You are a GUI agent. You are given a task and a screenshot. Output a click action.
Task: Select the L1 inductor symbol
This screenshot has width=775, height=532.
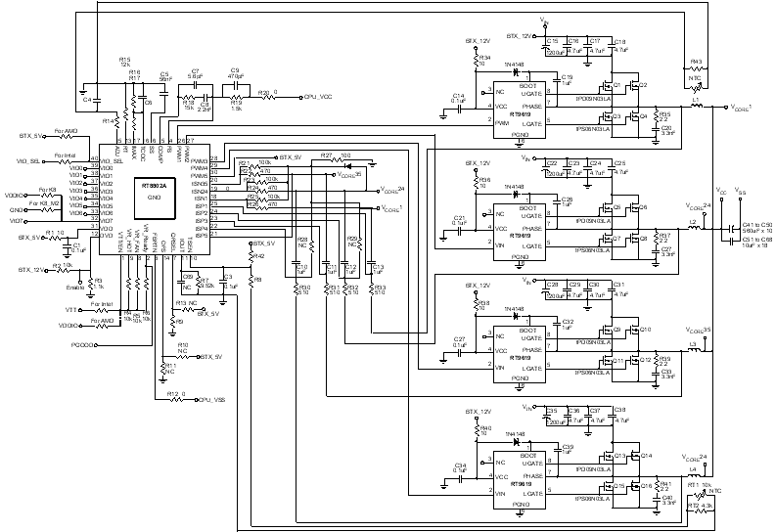[x=696, y=107]
